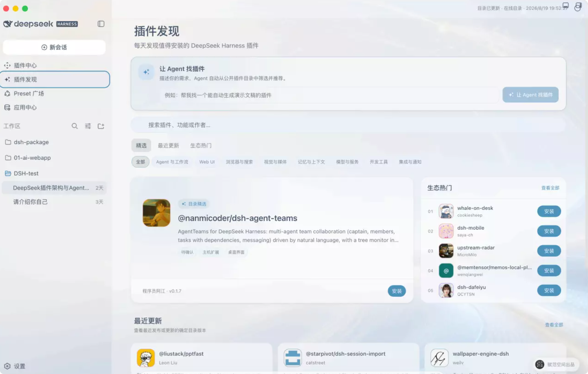Click the Agent prompt example input field

coord(330,95)
